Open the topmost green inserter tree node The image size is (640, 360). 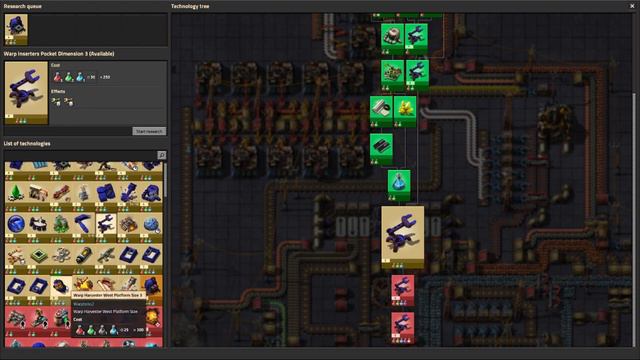point(416,39)
